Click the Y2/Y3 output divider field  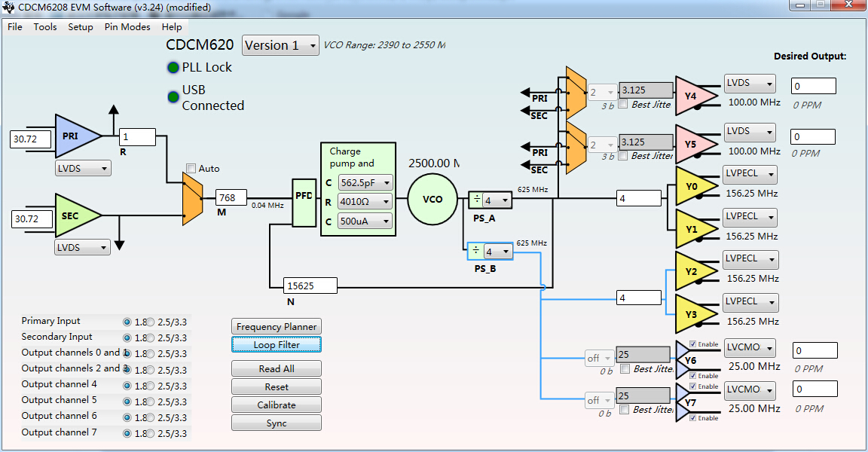click(639, 298)
